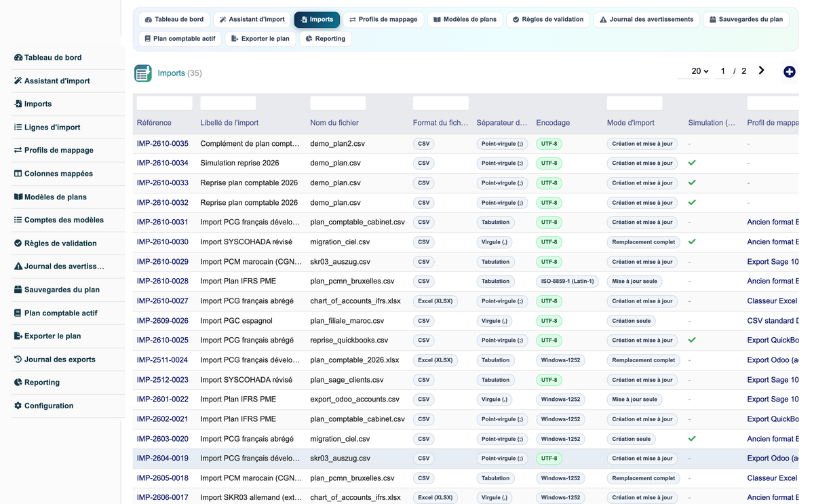
Task: Switch to the Modèles de plans top tab
Action: tap(465, 20)
